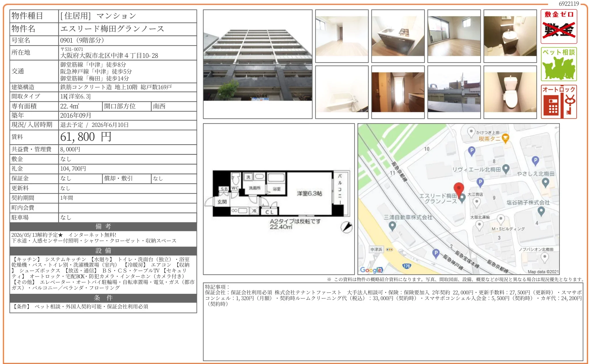The height and width of the screenshot is (364, 592).
Task: Open the bathtub photo thumbnail
Action: click(x=341, y=92)
